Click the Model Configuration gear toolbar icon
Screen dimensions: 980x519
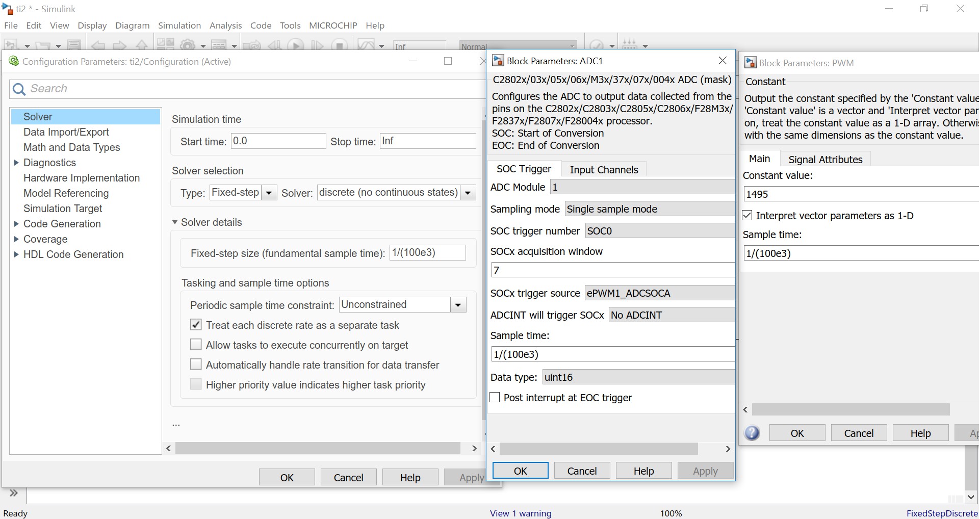tap(188, 45)
